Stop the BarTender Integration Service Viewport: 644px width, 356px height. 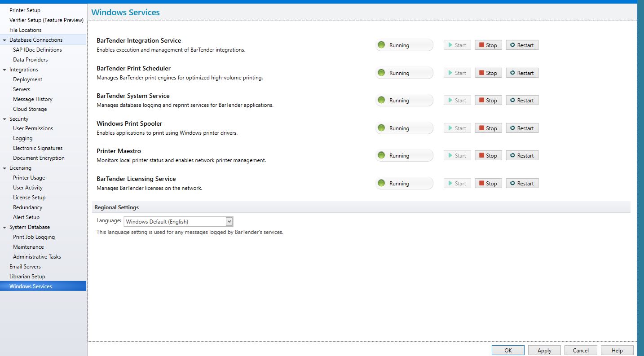pyautogui.click(x=488, y=45)
